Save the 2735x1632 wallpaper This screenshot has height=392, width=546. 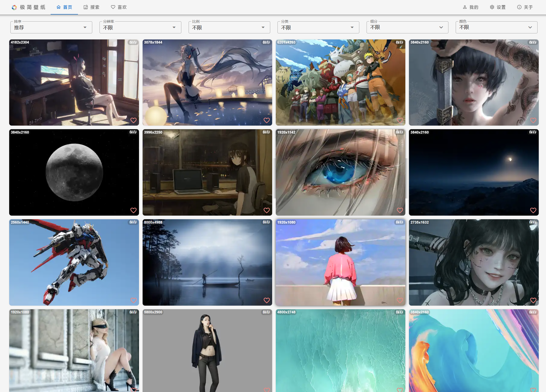pos(532,222)
